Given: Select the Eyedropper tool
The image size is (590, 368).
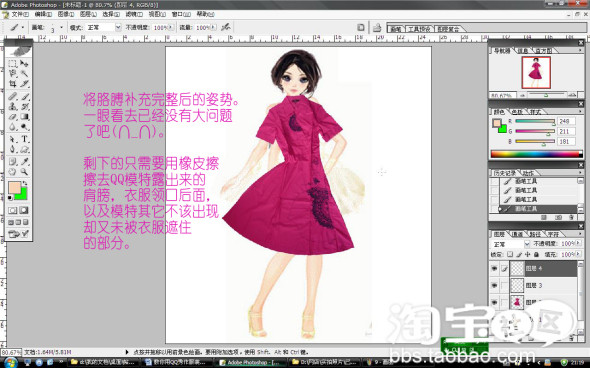Looking at the screenshot, I should pyautogui.click(x=24, y=161).
